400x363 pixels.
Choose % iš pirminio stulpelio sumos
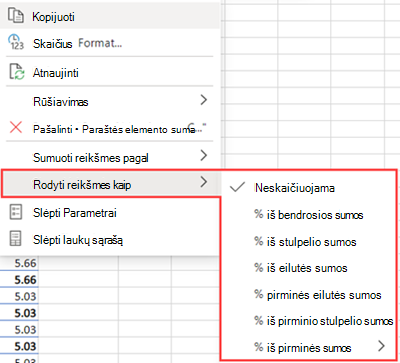309,321
